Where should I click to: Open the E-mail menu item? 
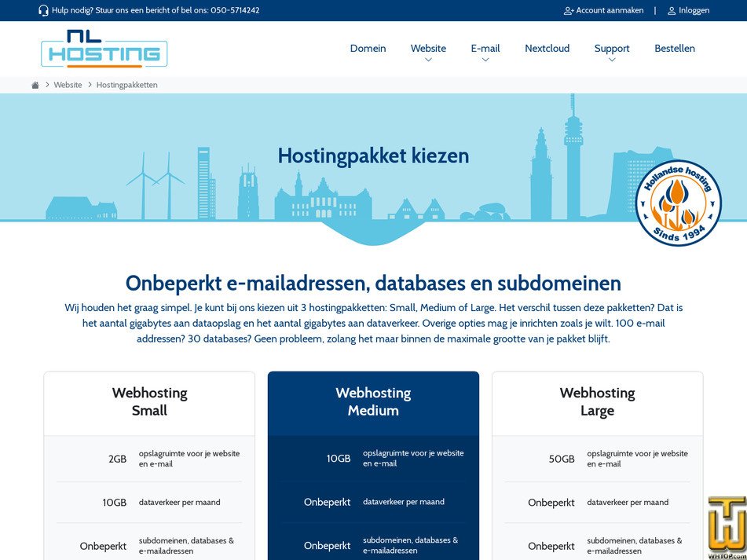(485, 49)
